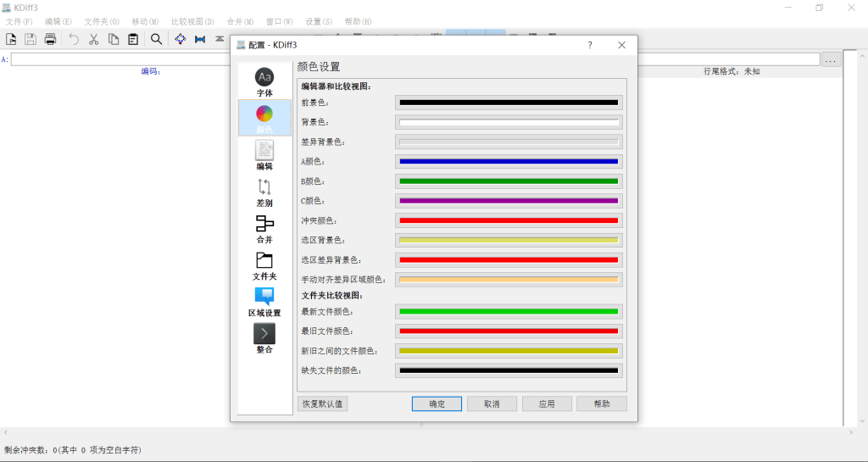Click the dialog's question mark help icon
868x462 pixels.
tap(590, 46)
